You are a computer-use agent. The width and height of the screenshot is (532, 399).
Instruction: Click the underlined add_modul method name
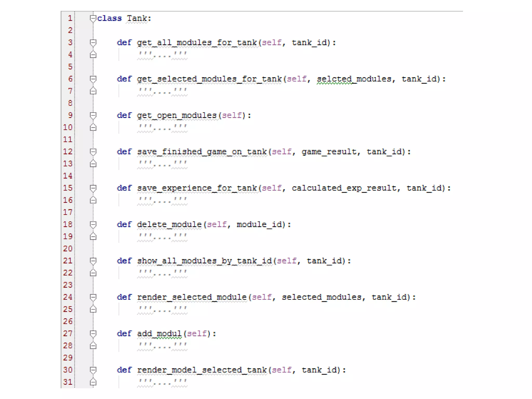coord(159,334)
